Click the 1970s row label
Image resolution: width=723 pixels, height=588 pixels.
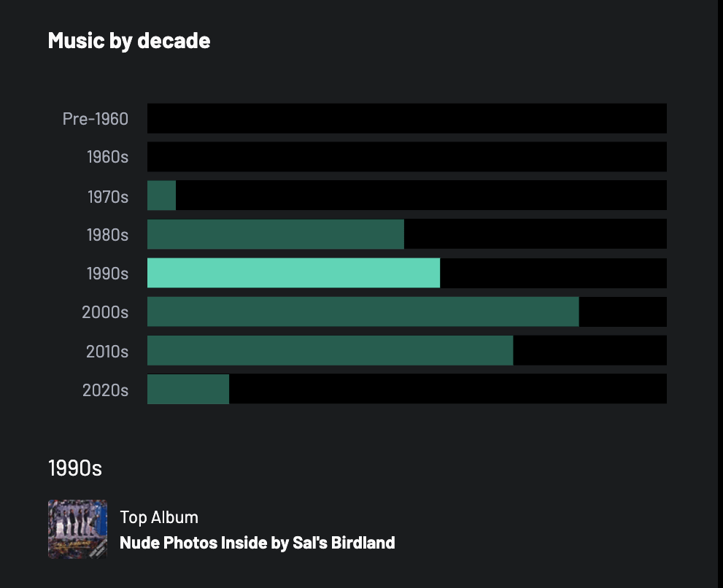[107, 196]
